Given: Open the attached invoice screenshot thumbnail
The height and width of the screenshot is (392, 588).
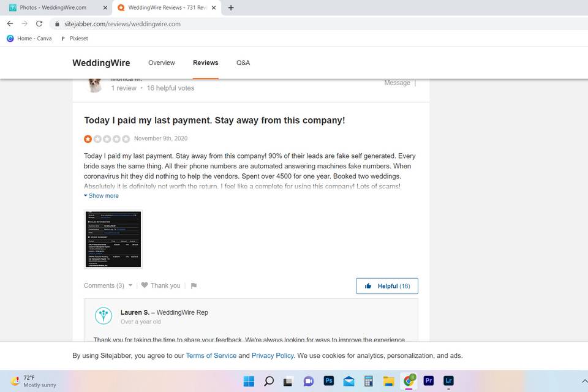Looking at the screenshot, I should 113,239.
